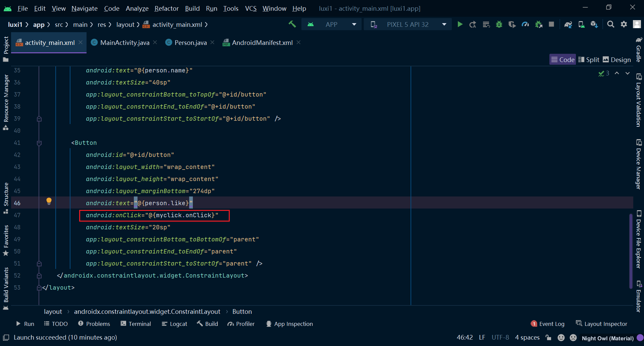Open the Logcat tool window
Screen dimensions: 644x346
(174, 324)
